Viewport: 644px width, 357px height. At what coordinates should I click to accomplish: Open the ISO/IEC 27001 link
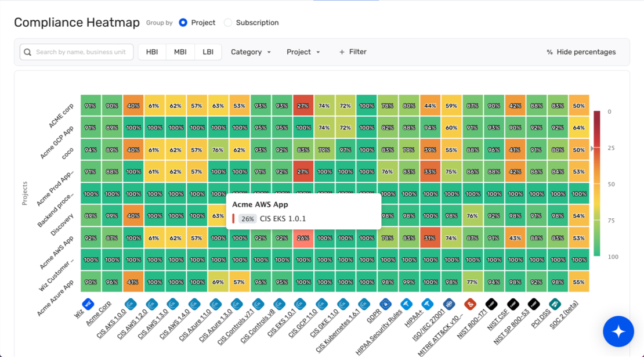point(428,326)
